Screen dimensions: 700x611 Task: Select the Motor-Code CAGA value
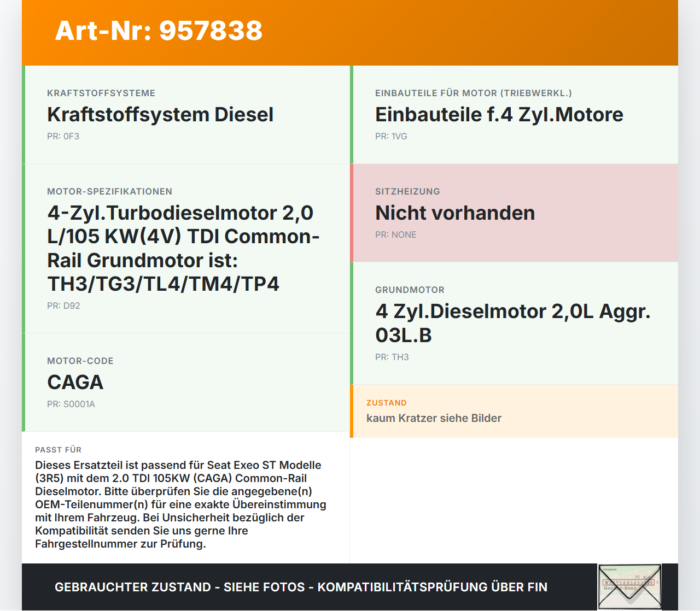75,383
